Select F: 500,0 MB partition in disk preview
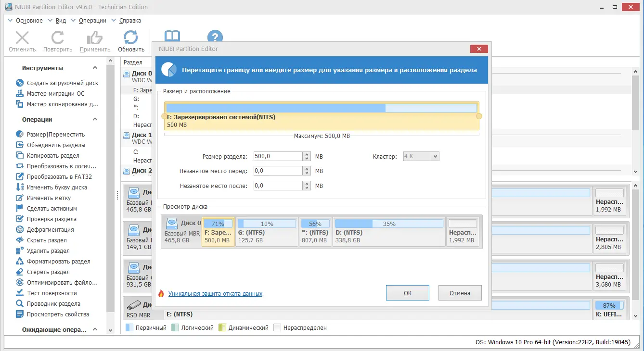This screenshot has height=351, width=644. (219, 232)
